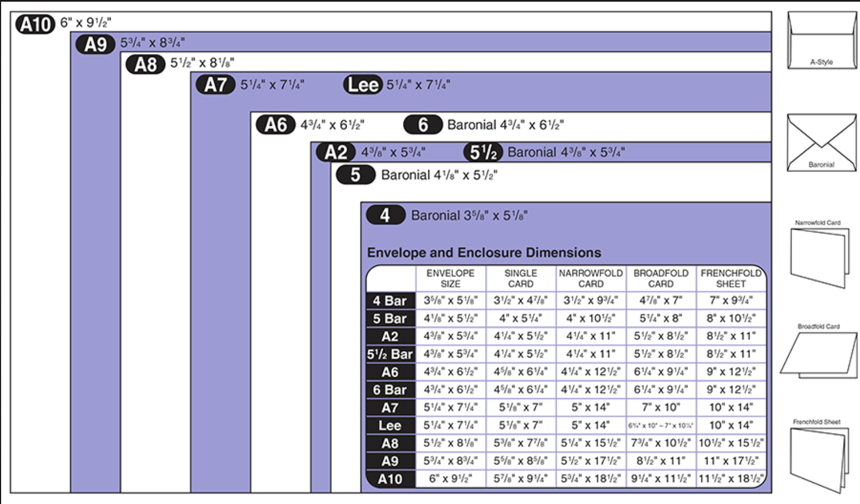Screen dimensions: 860x504
Task: Select the A8 size badge
Action: click(145, 65)
